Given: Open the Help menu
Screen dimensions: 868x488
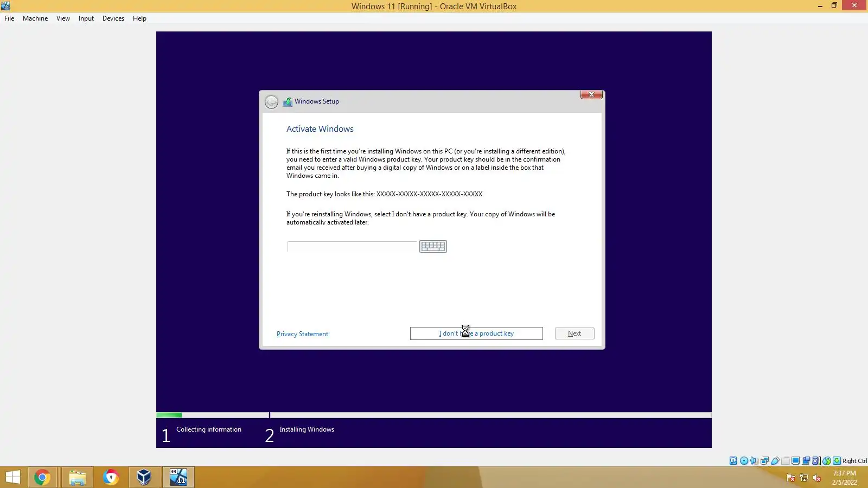Looking at the screenshot, I should click(x=139, y=18).
